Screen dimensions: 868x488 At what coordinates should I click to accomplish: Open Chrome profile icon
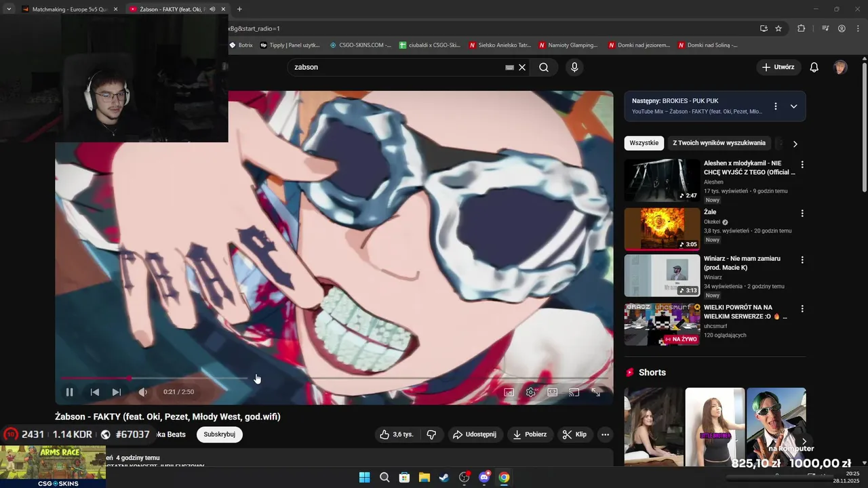[x=842, y=28]
